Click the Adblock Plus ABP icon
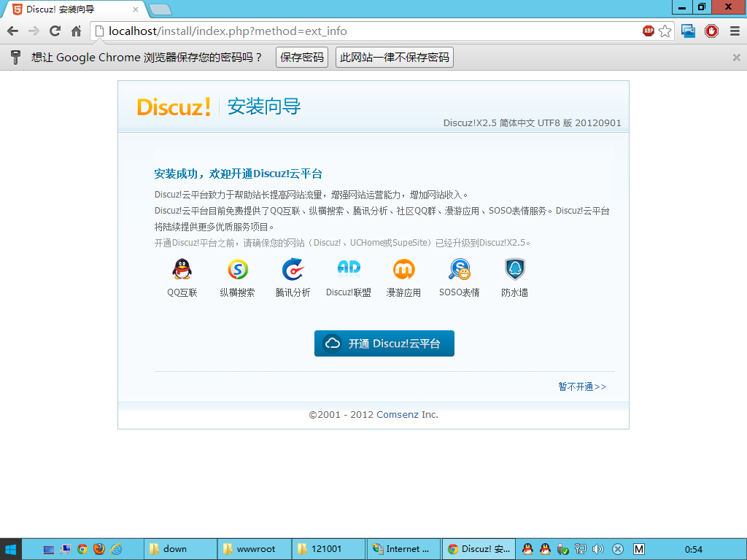The image size is (747, 560). (x=648, y=31)
